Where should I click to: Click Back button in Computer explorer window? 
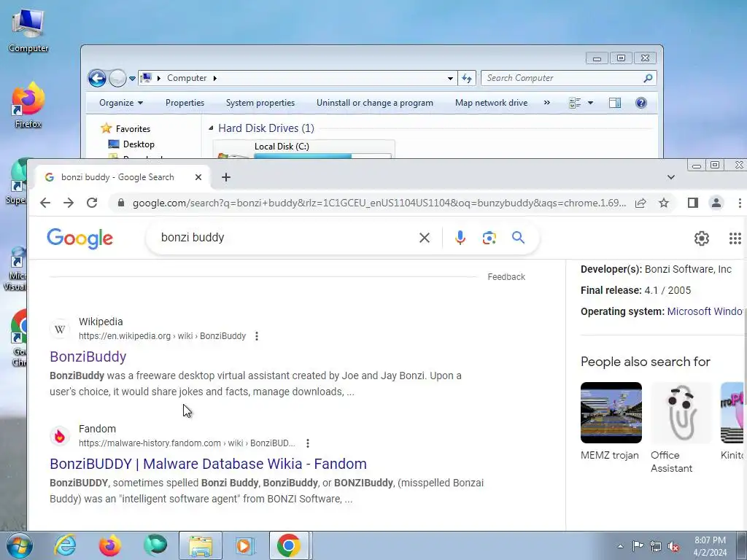97,78
